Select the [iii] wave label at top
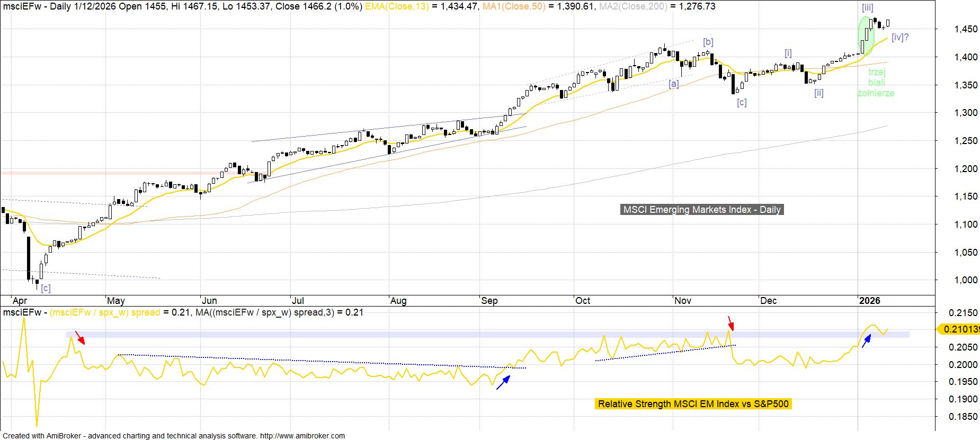 [867, 8]
